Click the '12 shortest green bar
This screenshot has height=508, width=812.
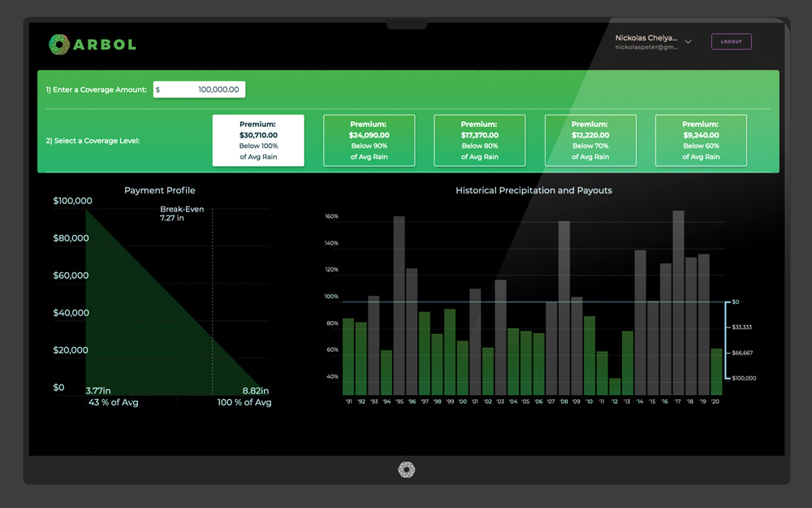pyautogui.click(x=615, y=387)
